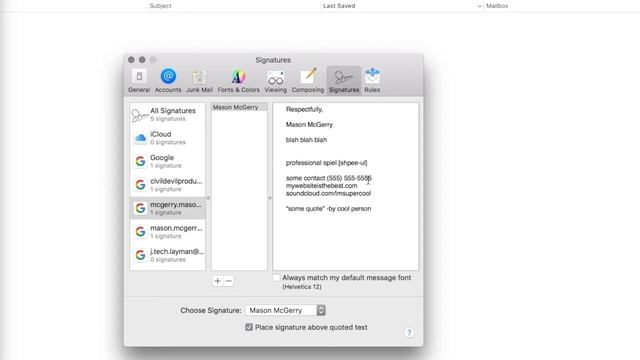The image size is (640, 360).
Task: Select the civildevilprodu... account
Action: [x=168, y=185]
